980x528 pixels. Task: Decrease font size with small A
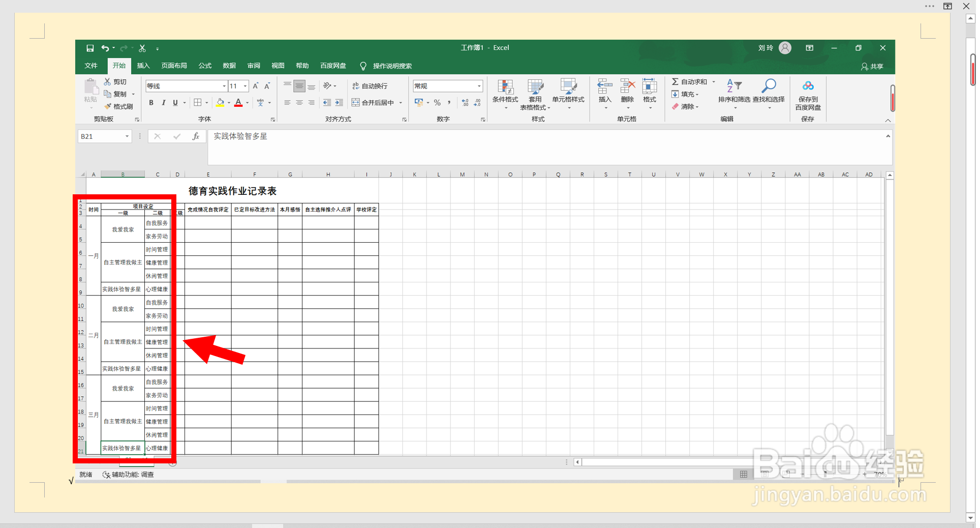click(x=267, y=86)
